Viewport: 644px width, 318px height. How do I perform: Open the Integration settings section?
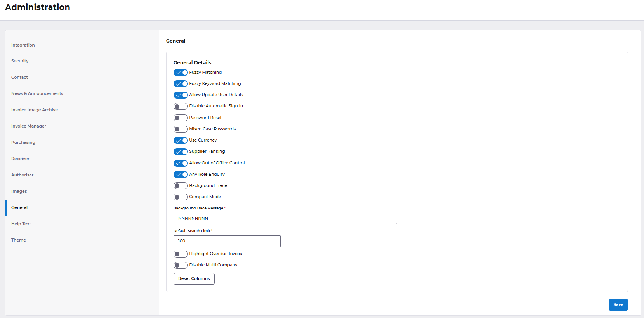[23, 45]
